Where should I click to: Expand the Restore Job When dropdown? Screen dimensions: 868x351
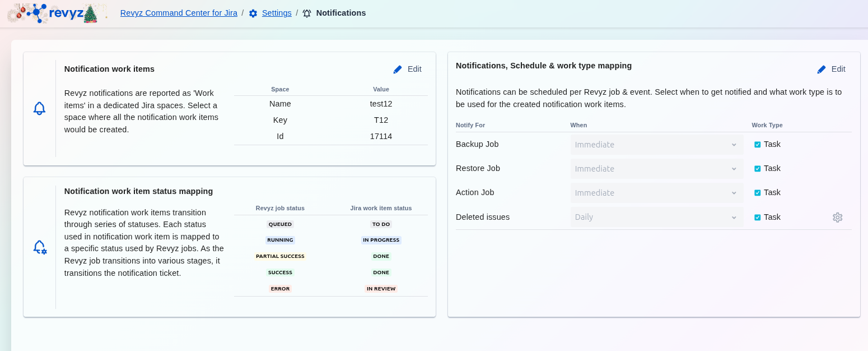pos(656,169)
